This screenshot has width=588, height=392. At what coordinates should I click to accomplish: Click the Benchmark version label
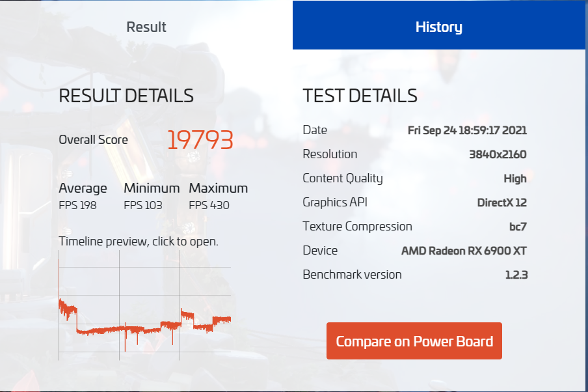[352, 275]
